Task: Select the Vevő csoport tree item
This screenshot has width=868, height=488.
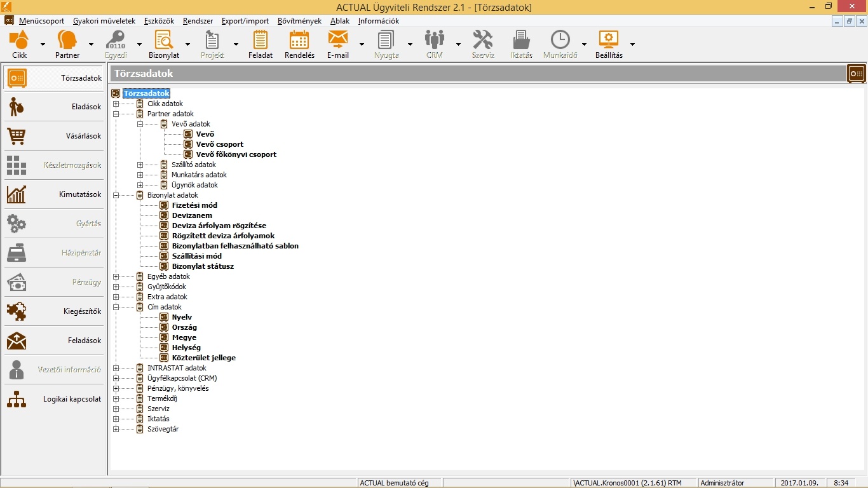Action: [219, 144]
